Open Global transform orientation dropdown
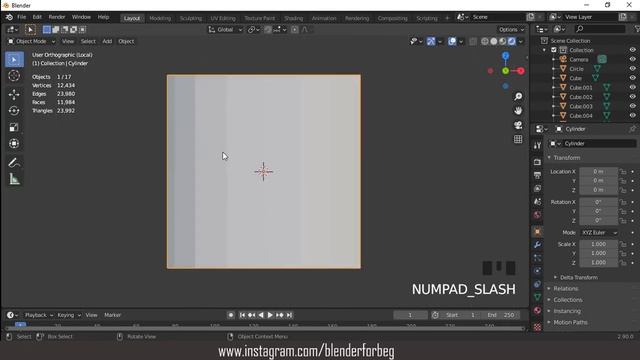The image size is (640, 360). click(225, 29)
